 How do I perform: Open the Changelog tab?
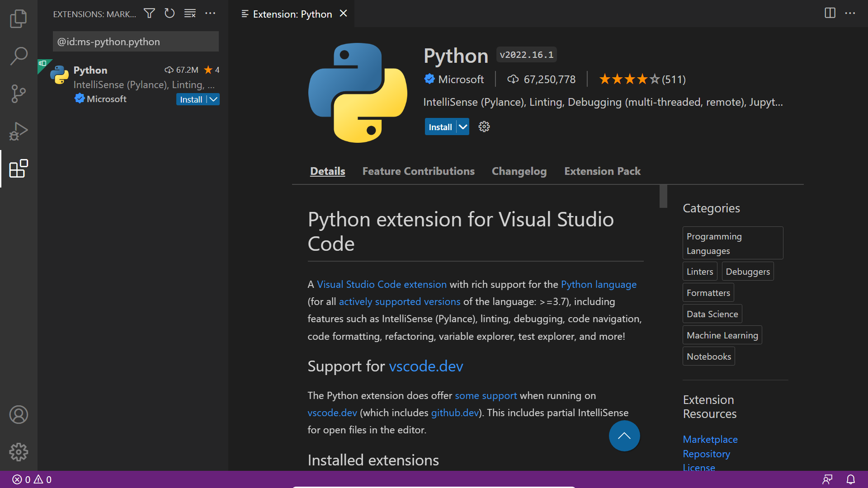coord(519,171)
